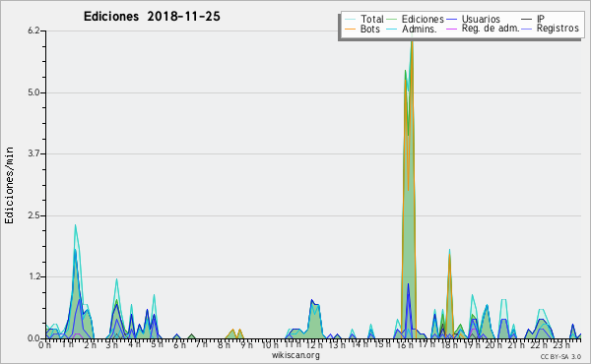This screenshot has height=364, width=591.
Task: Click the '22 h' x-axis label
Action: [x=538, y=344]
